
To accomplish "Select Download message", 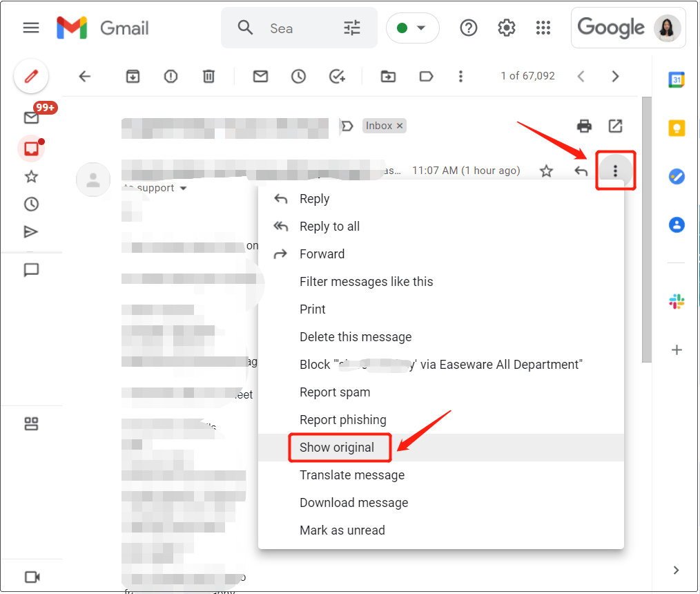I will pyautogui.click(x=440, y=503).
